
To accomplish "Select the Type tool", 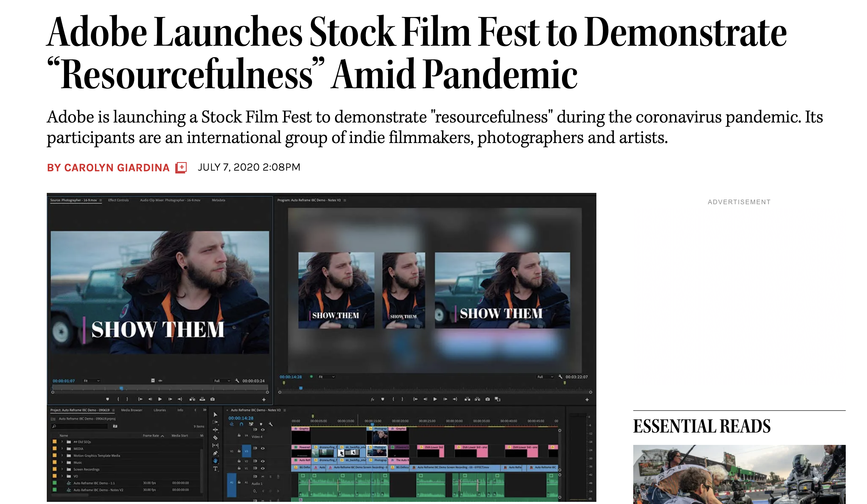I will click(x=215, y=469).
